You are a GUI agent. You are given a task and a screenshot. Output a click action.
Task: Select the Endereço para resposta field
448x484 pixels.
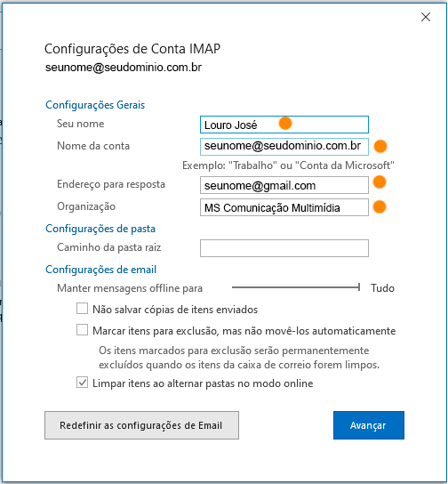[284, 185]
